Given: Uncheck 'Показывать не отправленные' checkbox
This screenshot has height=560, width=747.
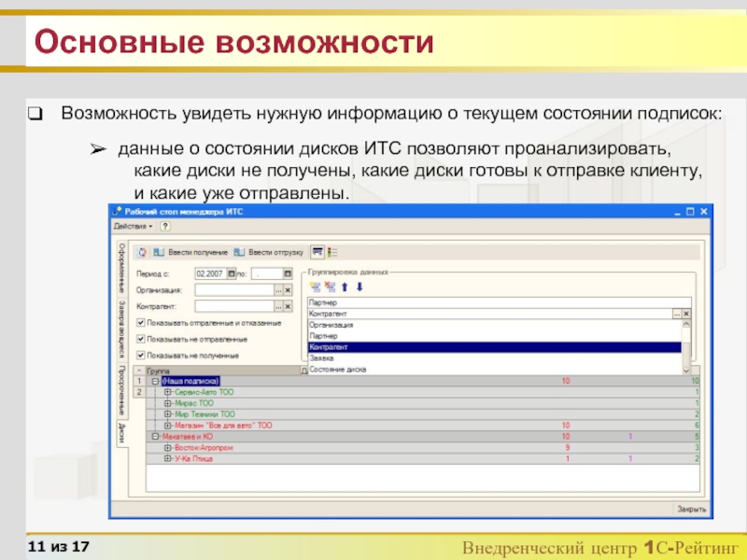Looking at the screenshot, I should (140, 339).
